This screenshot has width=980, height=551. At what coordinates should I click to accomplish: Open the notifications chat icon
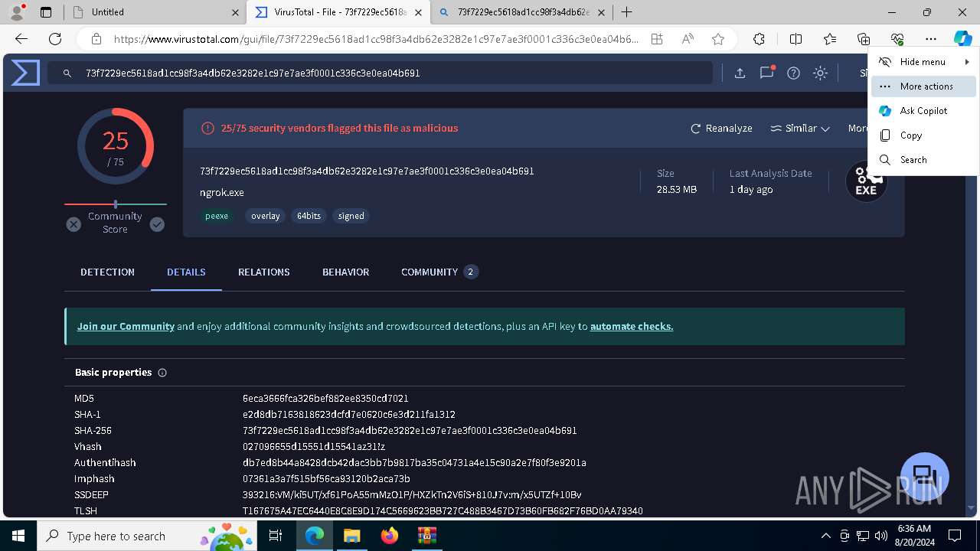(x=766, y=73)
